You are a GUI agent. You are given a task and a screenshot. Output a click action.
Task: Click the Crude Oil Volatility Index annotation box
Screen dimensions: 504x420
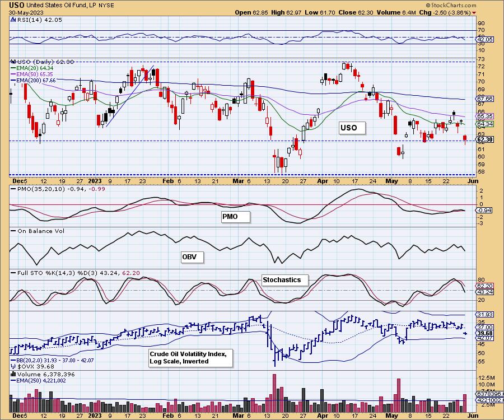[190, 358]
